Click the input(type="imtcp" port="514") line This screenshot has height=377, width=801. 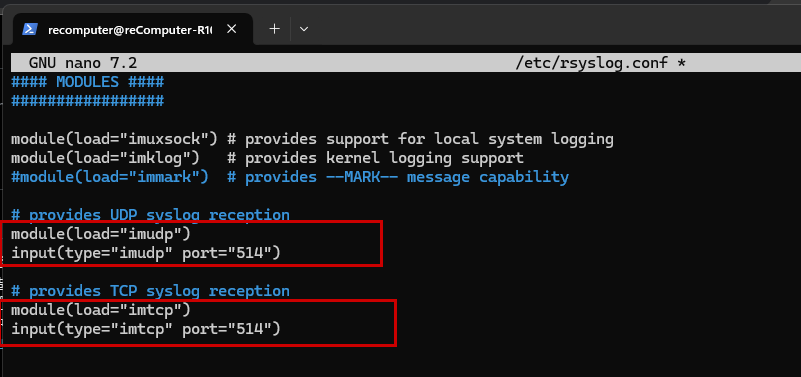tap(146, 329)
